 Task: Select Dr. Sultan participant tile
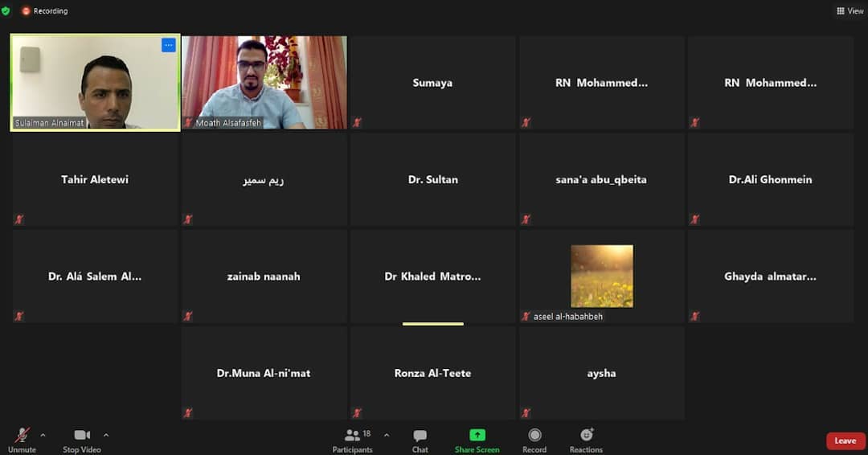coord(432,179)
